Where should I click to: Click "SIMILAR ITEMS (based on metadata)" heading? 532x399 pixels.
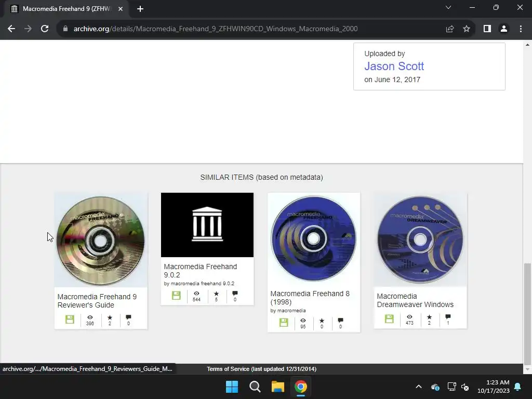pos(262,178)
